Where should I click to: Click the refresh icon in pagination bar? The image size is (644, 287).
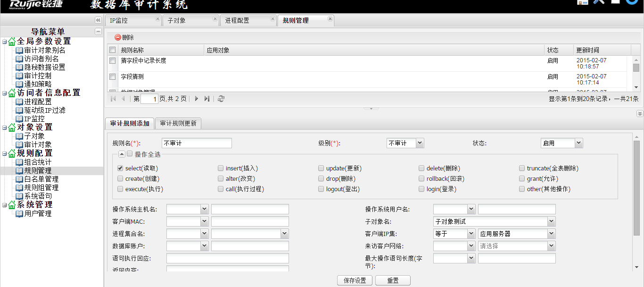click(221, 99)
